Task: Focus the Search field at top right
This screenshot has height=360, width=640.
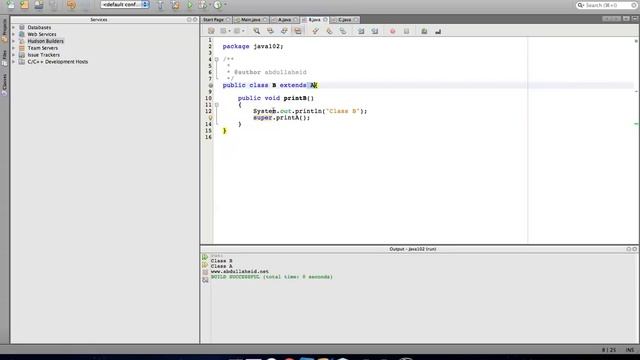Action: (x=607, y=5)
